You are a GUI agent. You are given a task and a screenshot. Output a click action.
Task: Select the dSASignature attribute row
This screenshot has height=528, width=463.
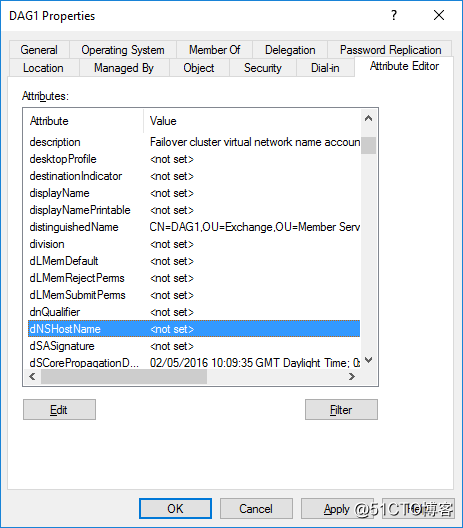click(194, 346)
